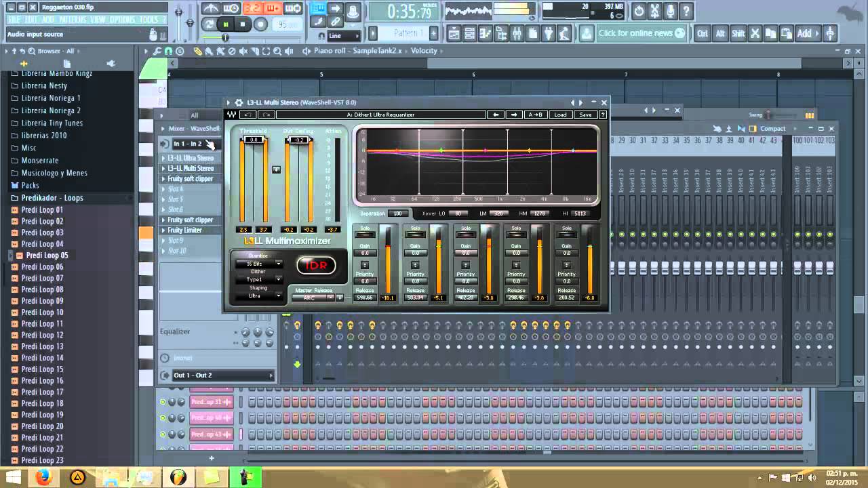The width and height of the screenshot is (868, 488).
Task: Open the Master Release ARC dropdown
Action: [x=314, y=298]
